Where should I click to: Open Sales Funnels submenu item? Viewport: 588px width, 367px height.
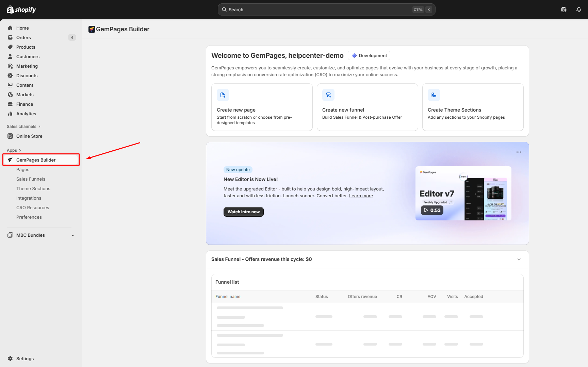(31, 179)
